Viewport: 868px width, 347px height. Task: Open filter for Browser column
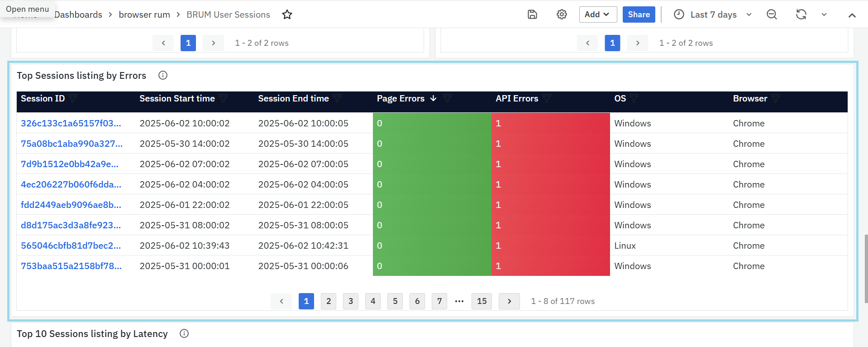[x=776, y=99]
